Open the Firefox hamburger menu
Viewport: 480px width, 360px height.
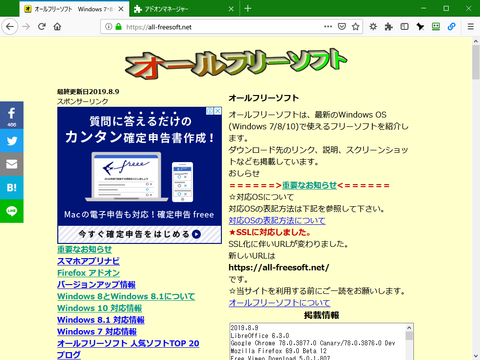(471, 27)
